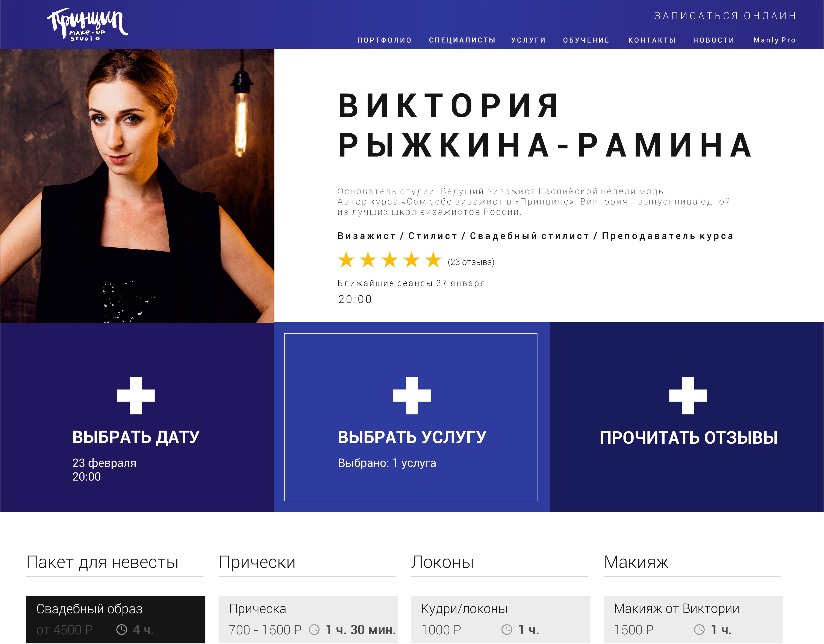824x644 pixels.
Task: Click the plus icon above ПРОЧИТАТЬ ОТЗЫВЫ
Action: pos(688,395)
